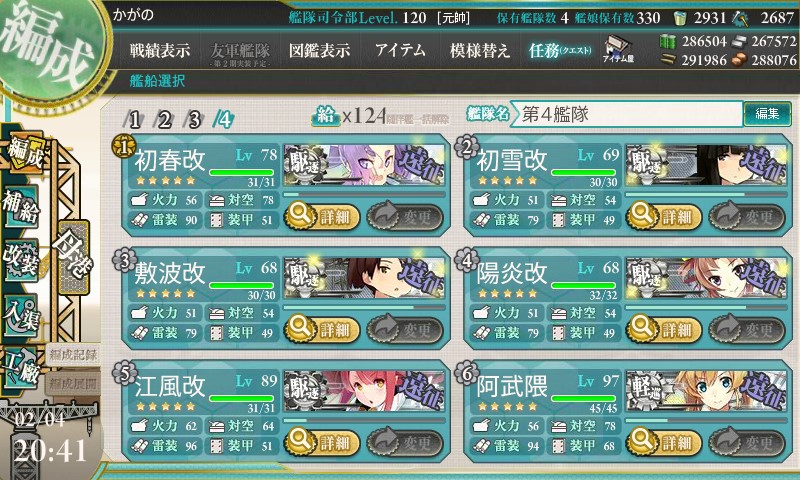800x480 pixels.
Task: View 詳細 details for 初春改
Action: pyautogui.click(x=322, y=216)
